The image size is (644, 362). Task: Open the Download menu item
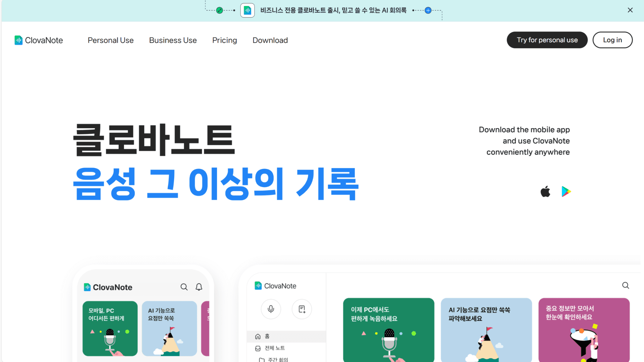[270, 40]
